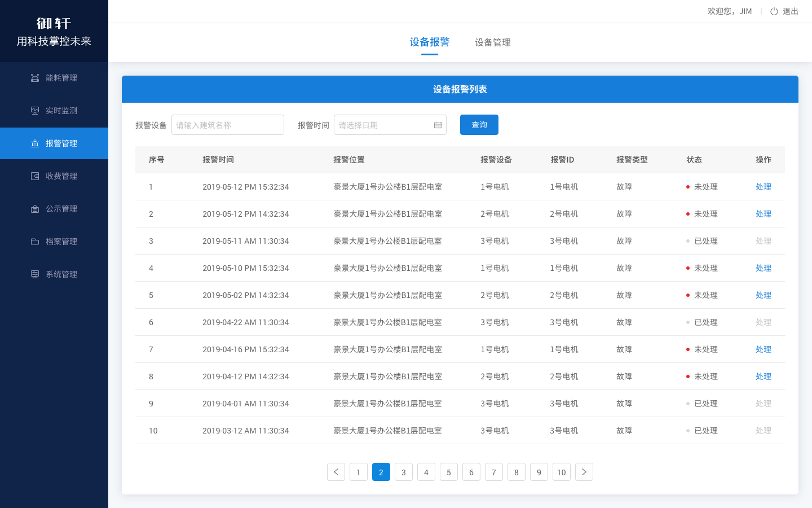Select the 设备报警 tab
The image size is (812, 508).
(430, 42)
